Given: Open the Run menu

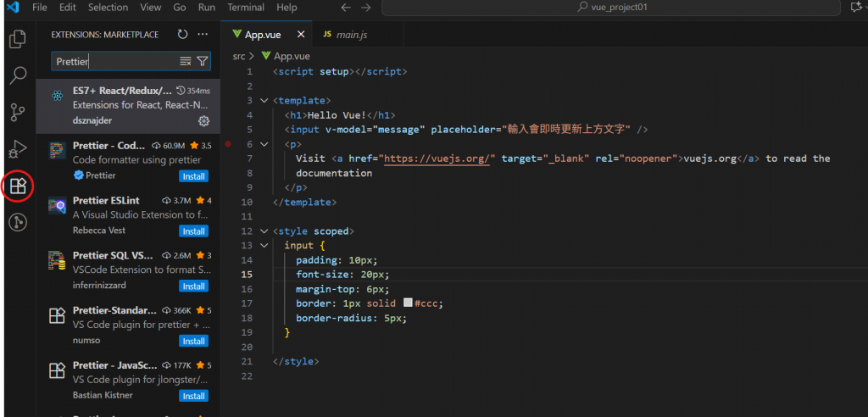Looking at the screenshot, I should coord(207,8).
